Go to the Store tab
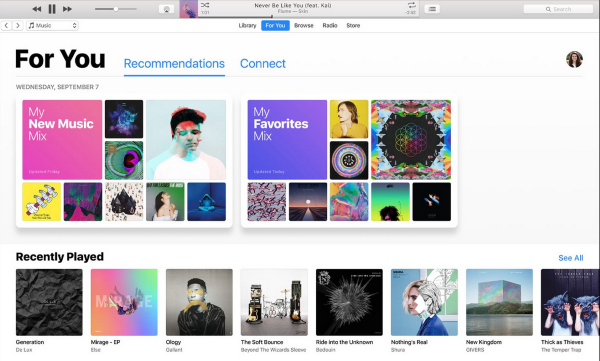This screenshot has width=600, height=361. point(353,26)
